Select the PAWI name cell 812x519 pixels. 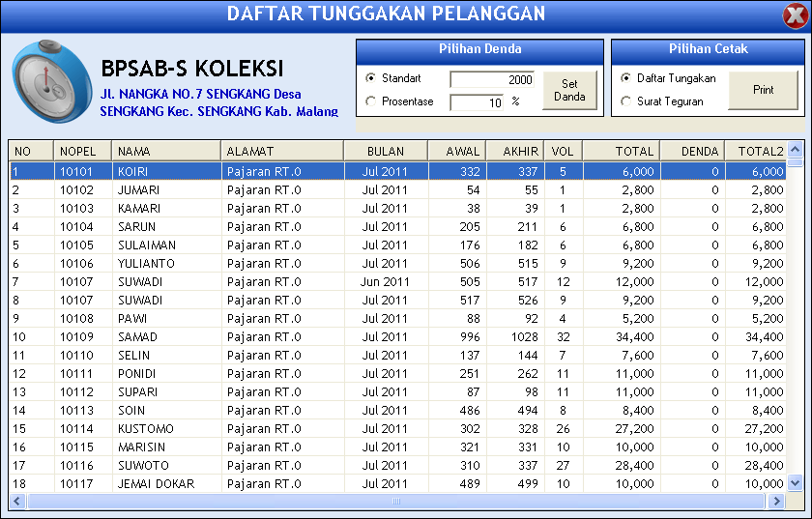point(166,319)
